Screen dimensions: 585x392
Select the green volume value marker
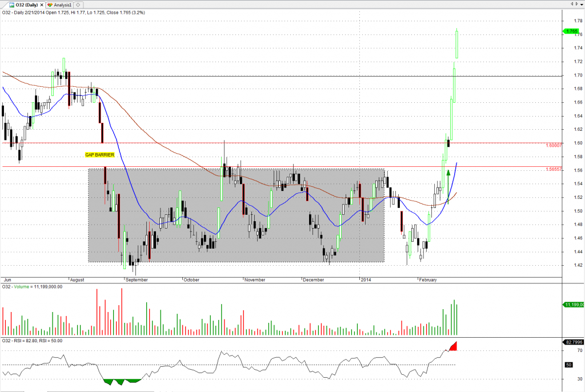pyautogui.click(x=572, y=305)
